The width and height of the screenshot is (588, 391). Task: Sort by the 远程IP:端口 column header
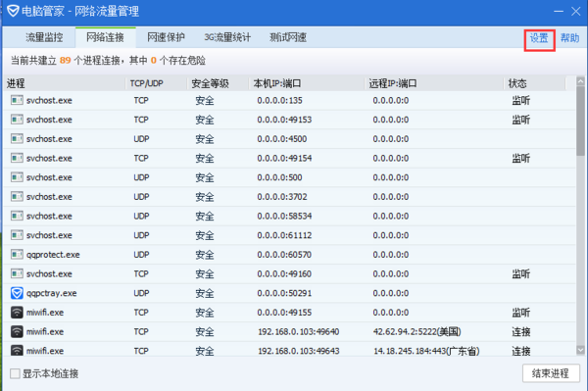pos(434,83)
